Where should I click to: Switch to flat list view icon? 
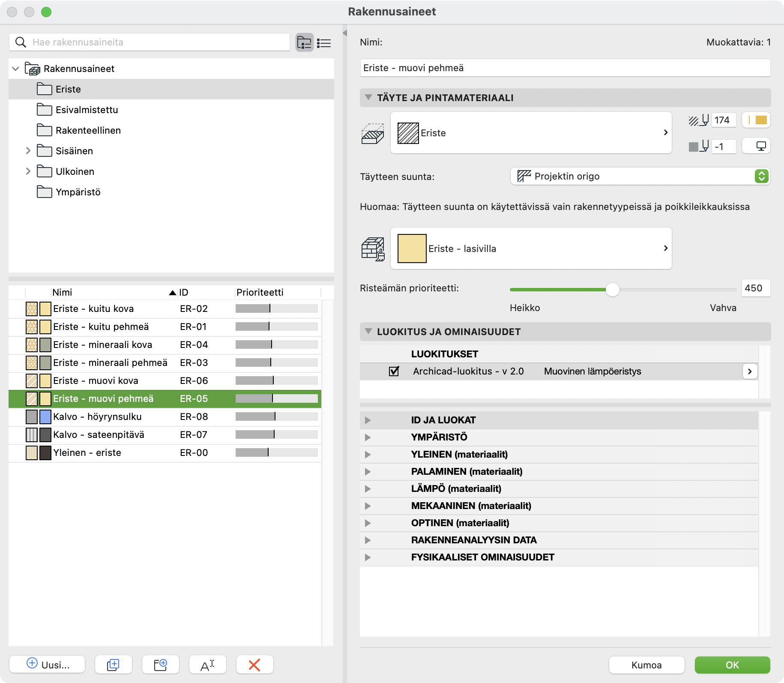click(324, 43)
